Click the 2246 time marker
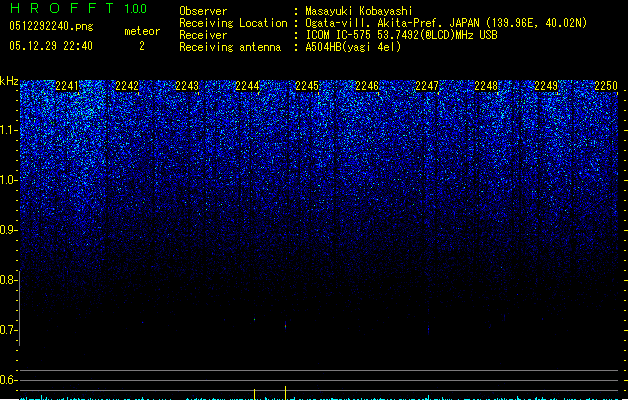 tap(367, 86)
